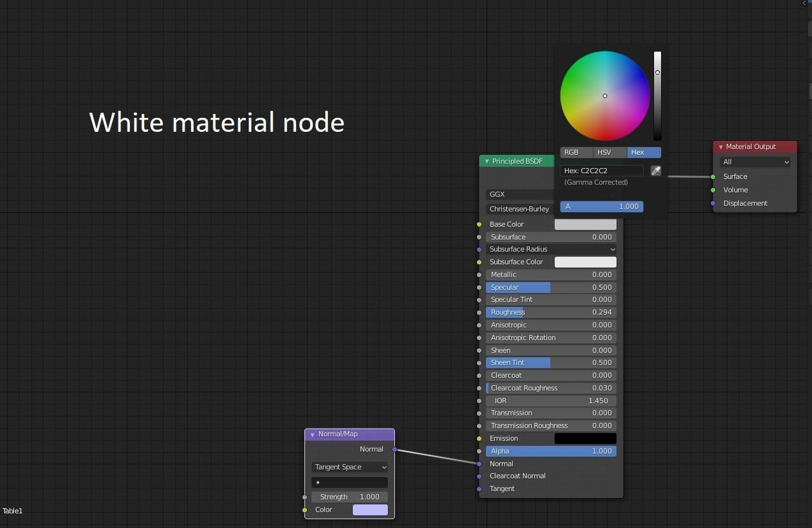Click the Volume input socket
The image size is (812, 528).
tap(713, 190)
